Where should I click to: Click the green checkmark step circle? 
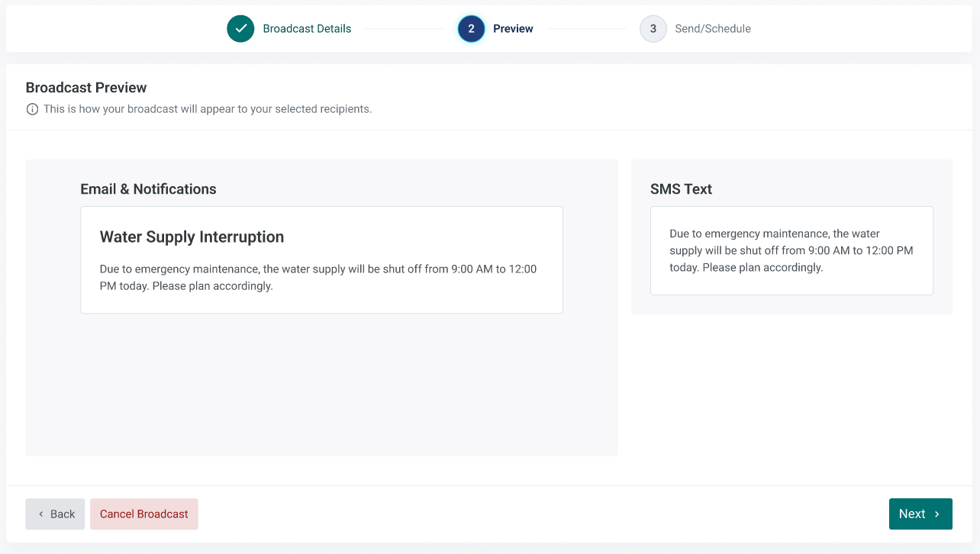point(240,29)
